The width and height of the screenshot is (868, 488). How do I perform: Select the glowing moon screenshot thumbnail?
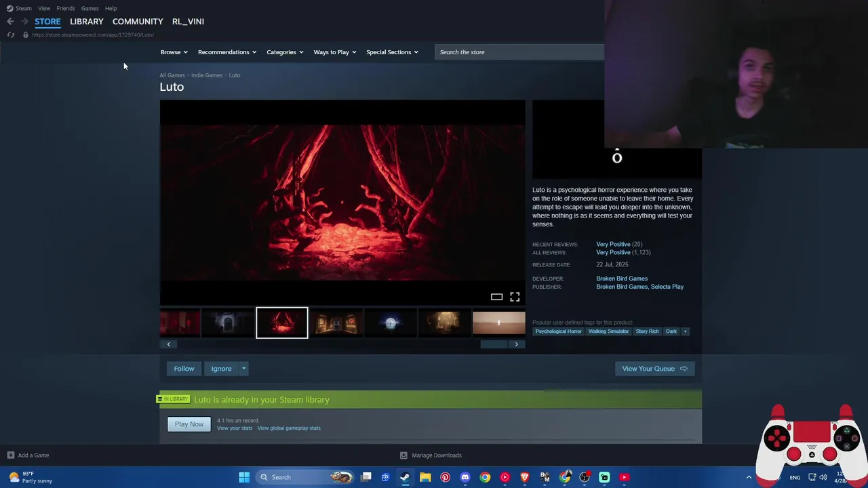[x=391, y=323]
